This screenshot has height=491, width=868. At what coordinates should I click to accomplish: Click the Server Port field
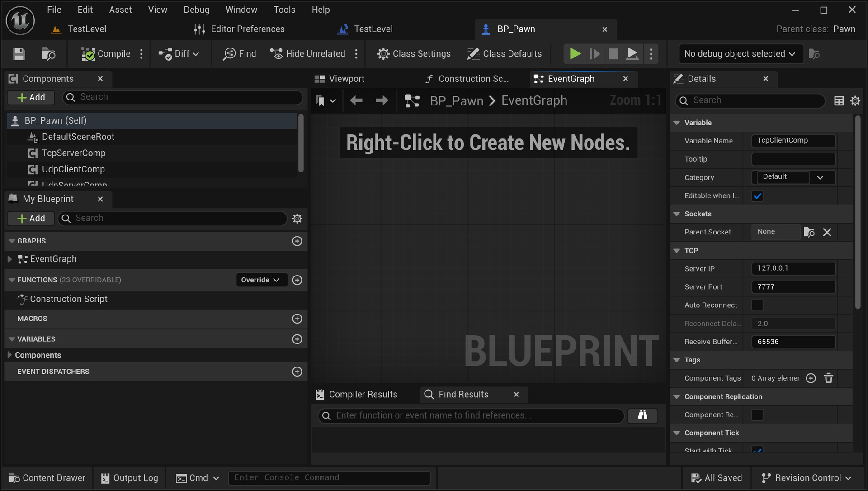click(x=793, y=287)
